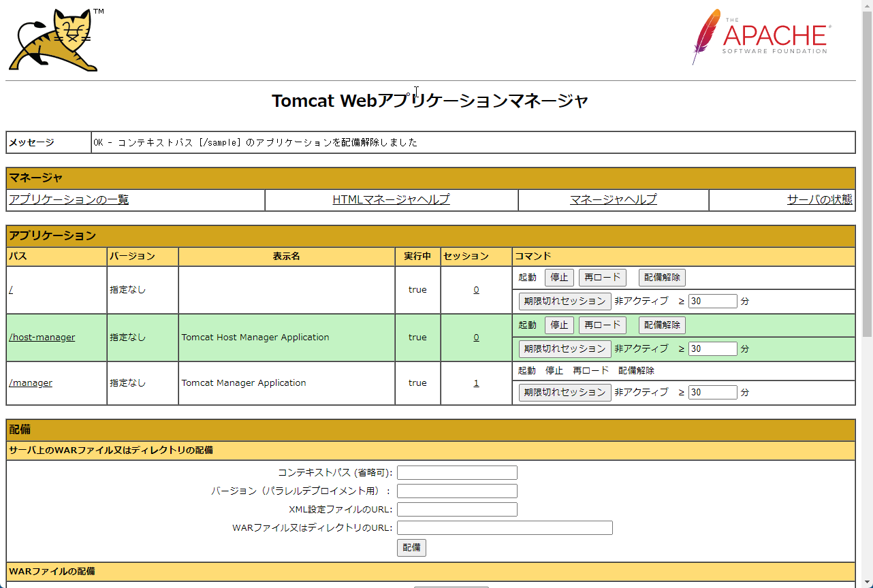Click the WARファイル URL input field
The height and width of the screenshot is (588, 873).
pyautogui.click(x=505, y=527)
